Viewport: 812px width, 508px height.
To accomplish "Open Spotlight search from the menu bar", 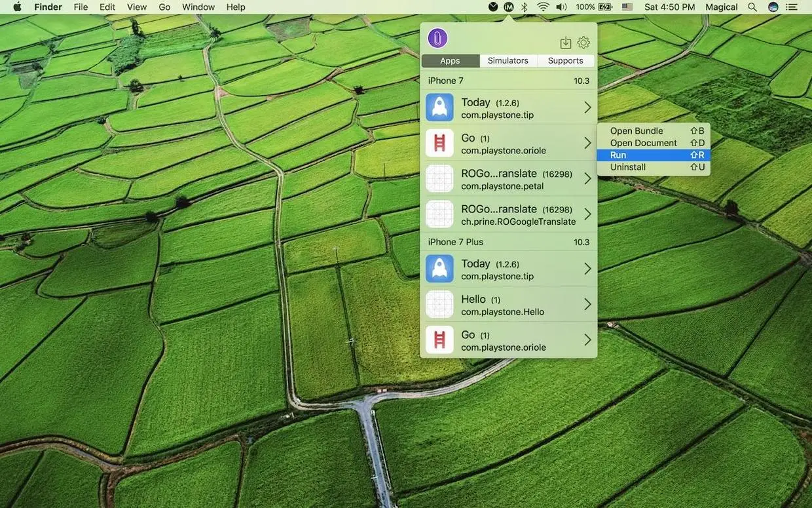I will pyautogui.click(x=752, y=7).
